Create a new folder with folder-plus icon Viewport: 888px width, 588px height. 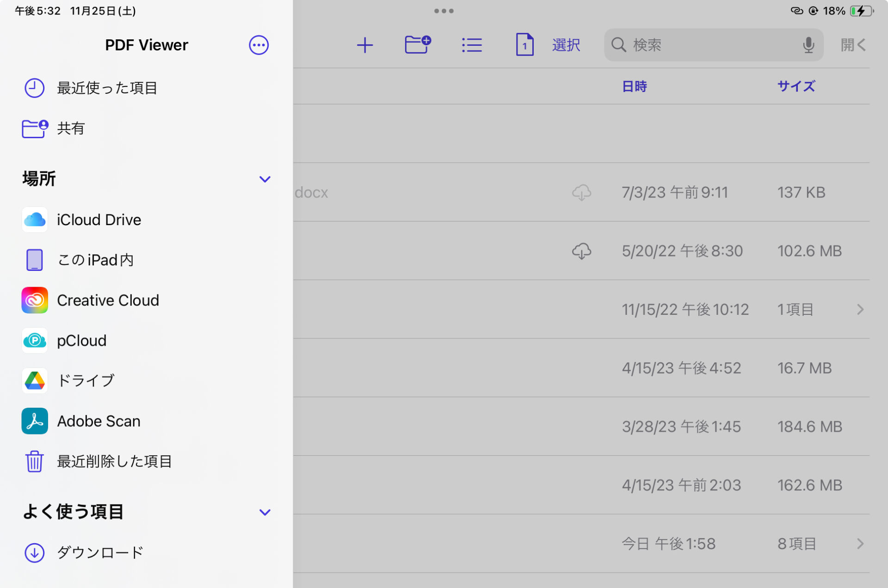[x=418, y=45]
